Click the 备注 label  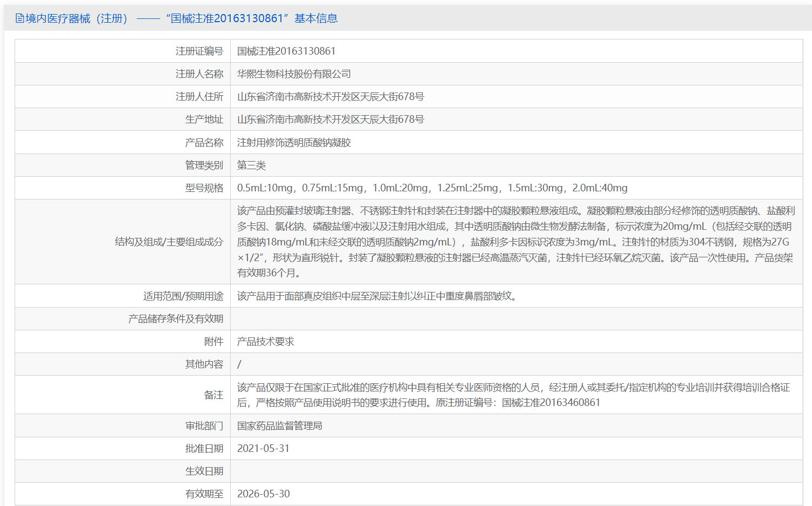click(213, 395)
